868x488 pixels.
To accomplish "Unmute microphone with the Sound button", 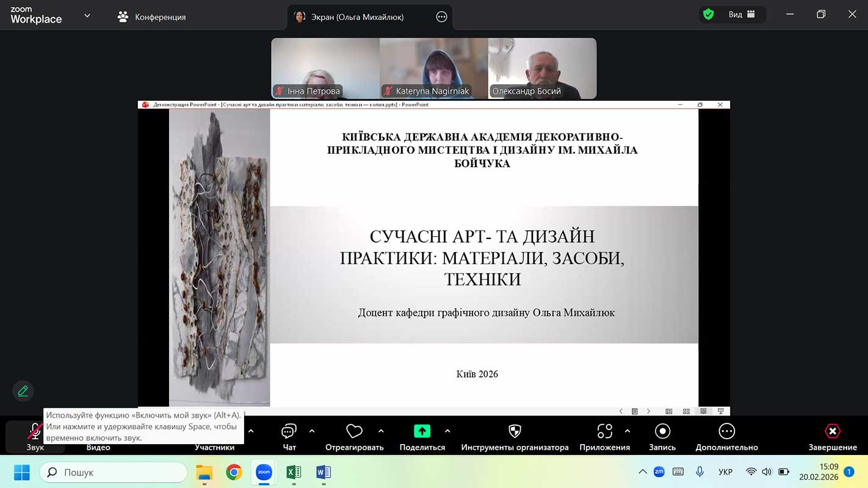I will (35, 437).
